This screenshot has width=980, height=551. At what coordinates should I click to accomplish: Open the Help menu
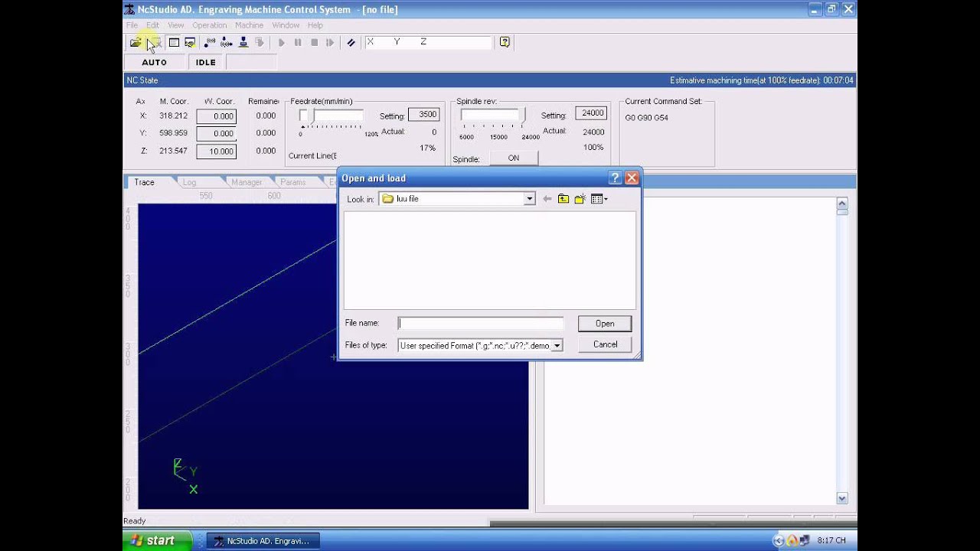[x=315, y=25]
